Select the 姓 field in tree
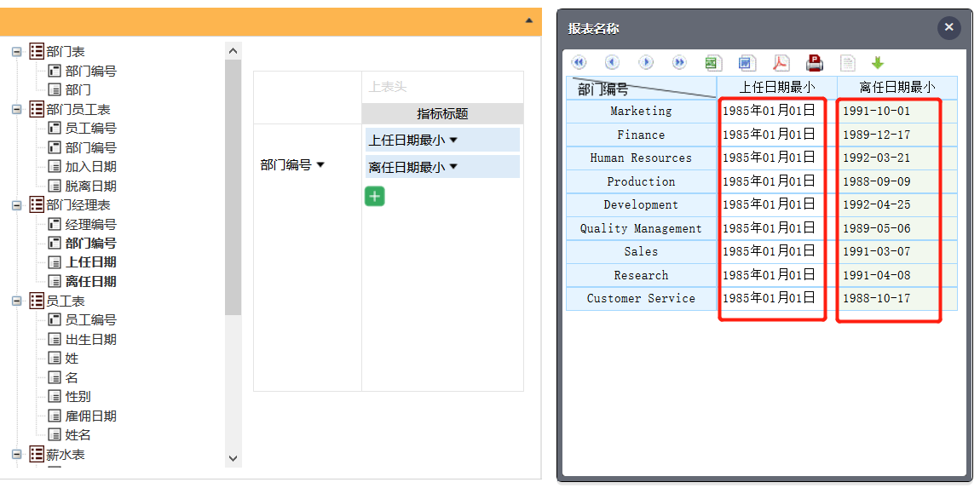Viewport: 980px width, 488px height. click(x=72, y=359)
